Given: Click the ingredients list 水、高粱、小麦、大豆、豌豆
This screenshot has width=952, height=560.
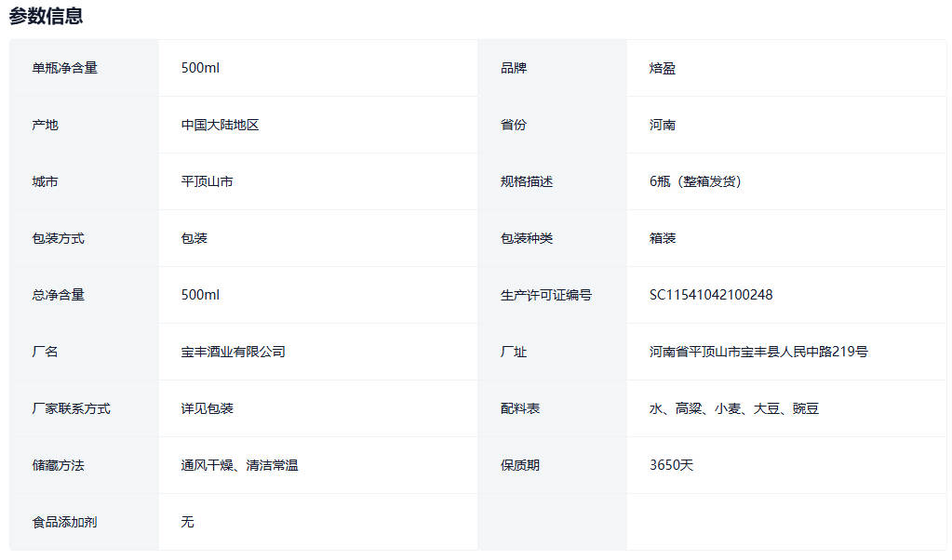Looking at the screenshot, I should tap(734, 408).
